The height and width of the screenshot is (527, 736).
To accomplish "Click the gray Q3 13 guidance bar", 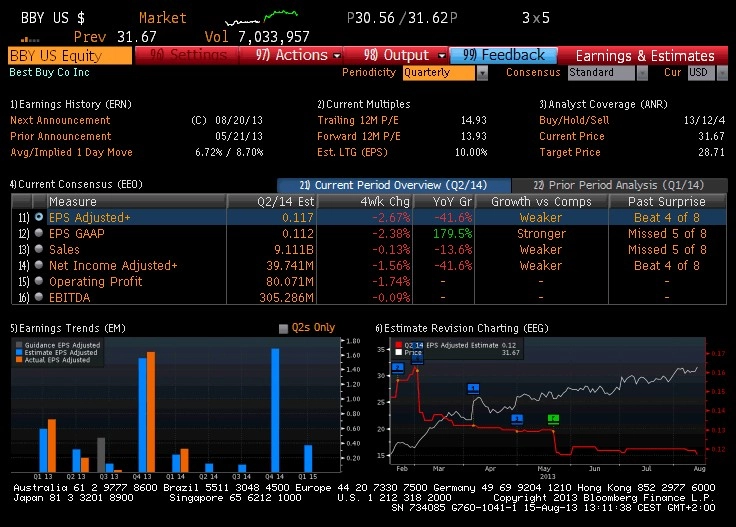I will 101,455.
